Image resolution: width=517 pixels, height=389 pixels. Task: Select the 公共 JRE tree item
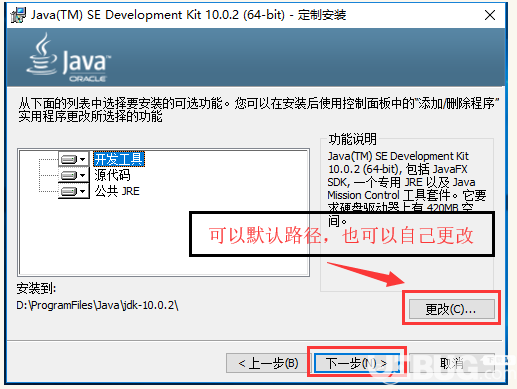click(117, 191)
